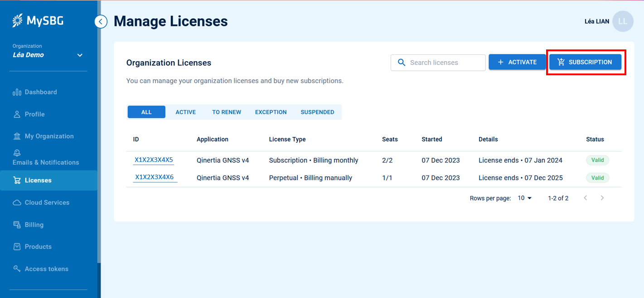Screen dimensions: 644x298
Task: Filter licenses by the Active tab
Action: click(185, 112)
